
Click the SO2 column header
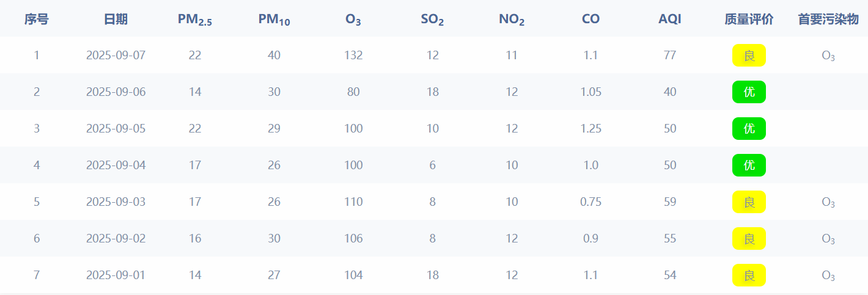coord(432,20)
